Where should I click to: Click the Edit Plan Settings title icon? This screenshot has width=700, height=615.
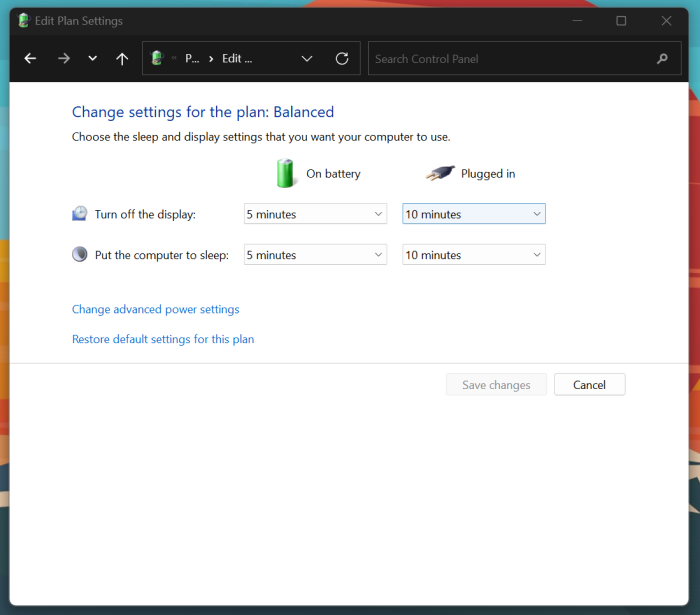click(24, 21)
